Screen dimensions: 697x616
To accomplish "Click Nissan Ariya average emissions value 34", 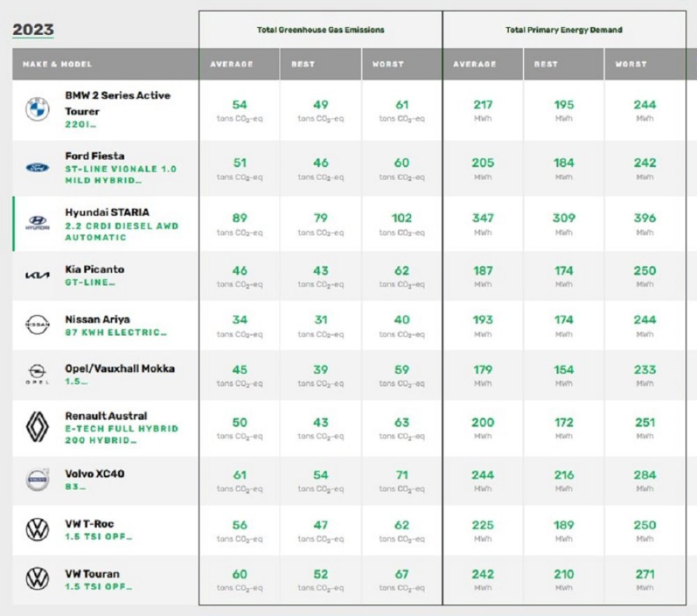I will coord(240,320).
